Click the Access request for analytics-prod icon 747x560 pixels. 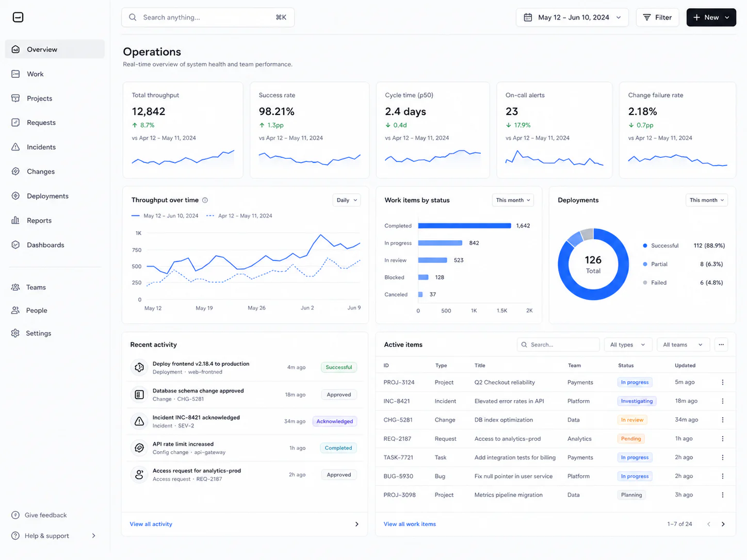139,475
